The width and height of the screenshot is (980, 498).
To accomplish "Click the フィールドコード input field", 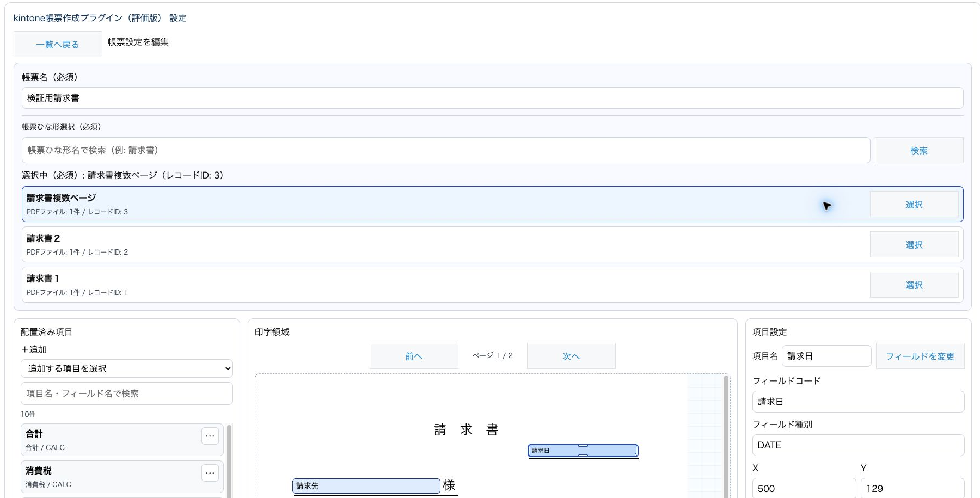I will [858, 402].
